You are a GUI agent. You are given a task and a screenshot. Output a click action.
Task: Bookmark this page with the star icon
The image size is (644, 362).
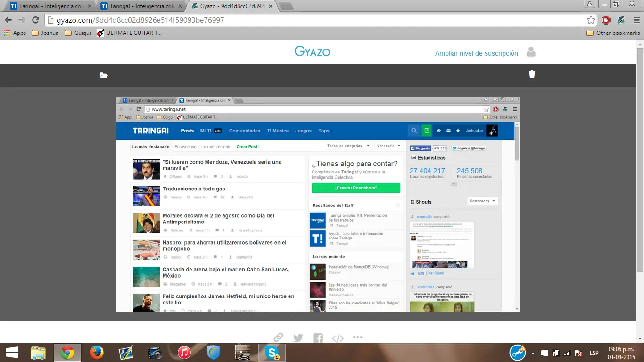(x=591, y=20)
